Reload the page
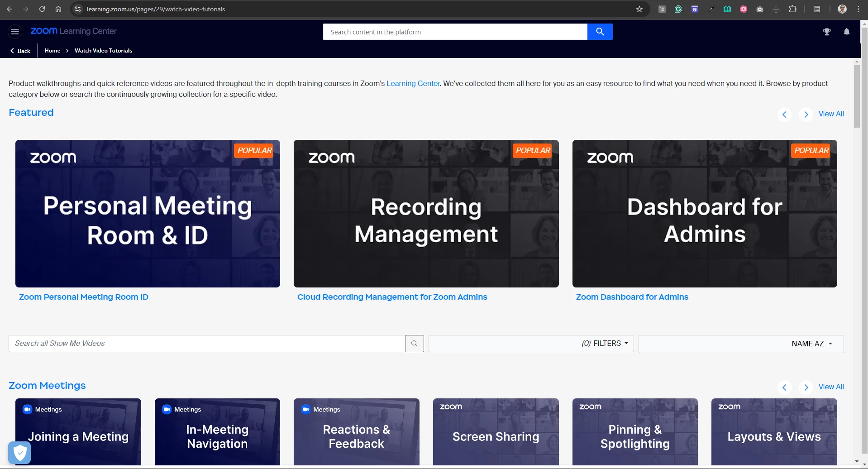The image size is (868, 469). [42, 9]
